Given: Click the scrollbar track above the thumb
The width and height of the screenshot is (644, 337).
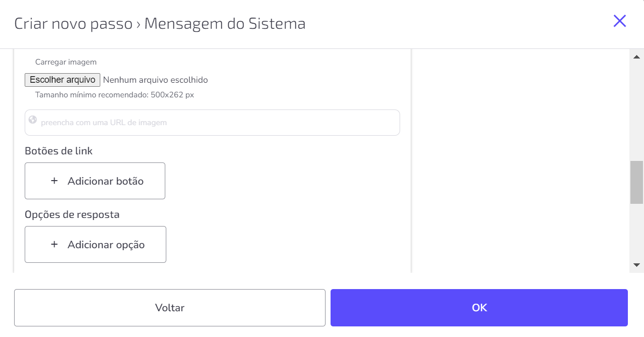Looking at the screenshot, I should click(x=636, y=111).
